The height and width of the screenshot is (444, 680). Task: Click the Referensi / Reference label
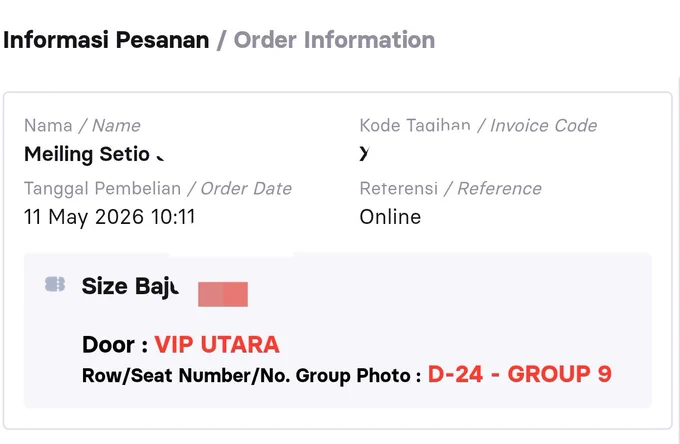click(x=451, y=189)
